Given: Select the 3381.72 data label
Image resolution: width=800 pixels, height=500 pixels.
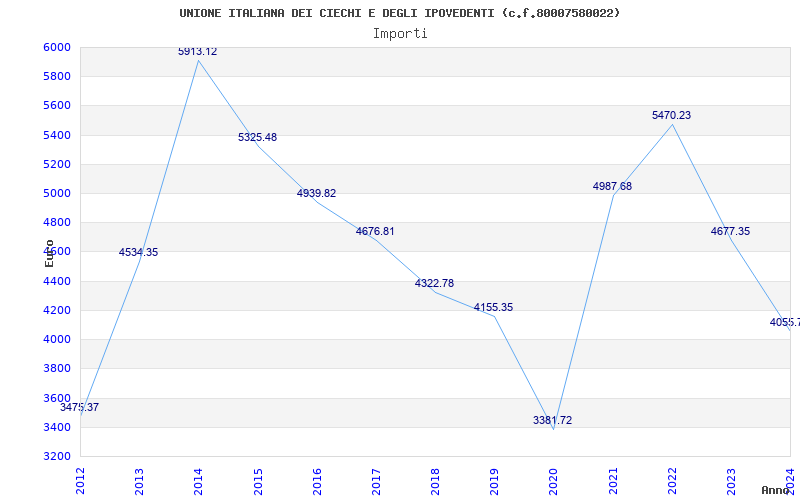Looking at the screenshot, I should click(x=553, y=420).
